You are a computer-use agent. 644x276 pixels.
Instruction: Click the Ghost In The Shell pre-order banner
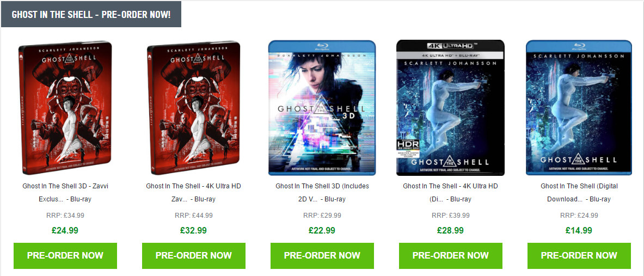[91, 14]
